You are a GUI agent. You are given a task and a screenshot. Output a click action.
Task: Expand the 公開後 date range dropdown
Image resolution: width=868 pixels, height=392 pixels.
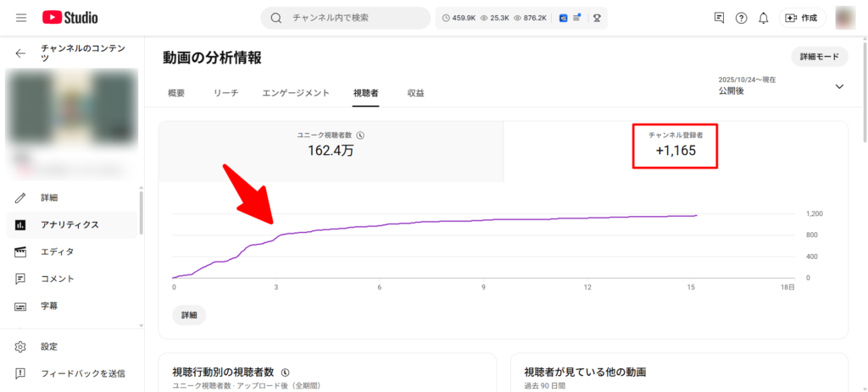[839, 86]
